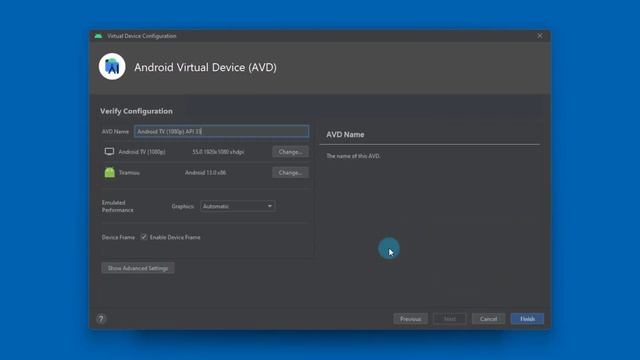This screenshot has width=640, height=360.
Task: Click the 'Android TV (1080p)' device name text
Action: tap(142, 152)
